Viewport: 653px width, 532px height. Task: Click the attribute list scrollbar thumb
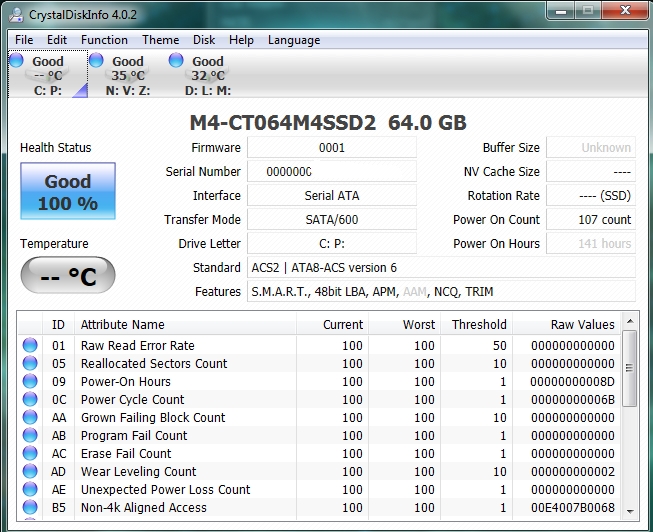(630, 368)
